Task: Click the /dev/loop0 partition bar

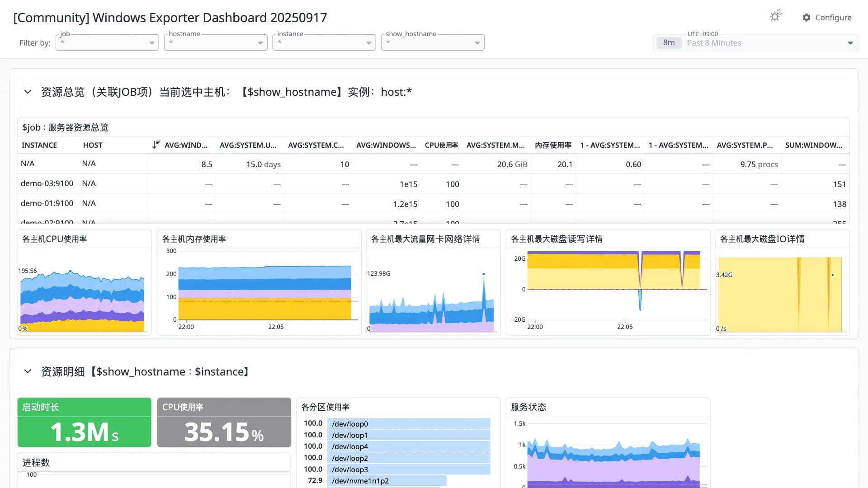Action: (x=409, y=423)
